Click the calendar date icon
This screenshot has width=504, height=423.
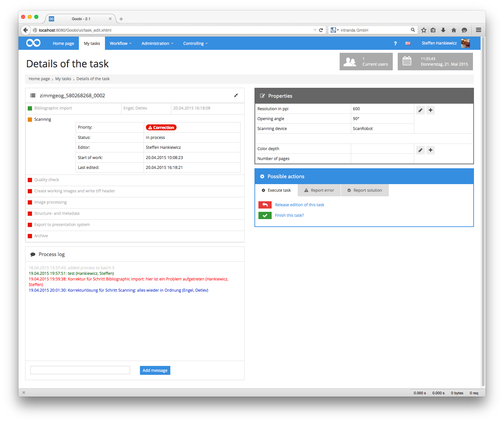point(407,61)
